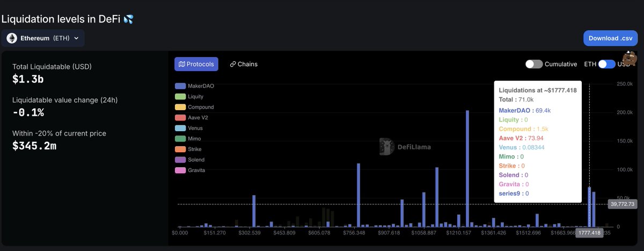Click the 24h change value -0.1%
Image resolution: width=644 pixels, height=251 pixels.
[28, 112]
